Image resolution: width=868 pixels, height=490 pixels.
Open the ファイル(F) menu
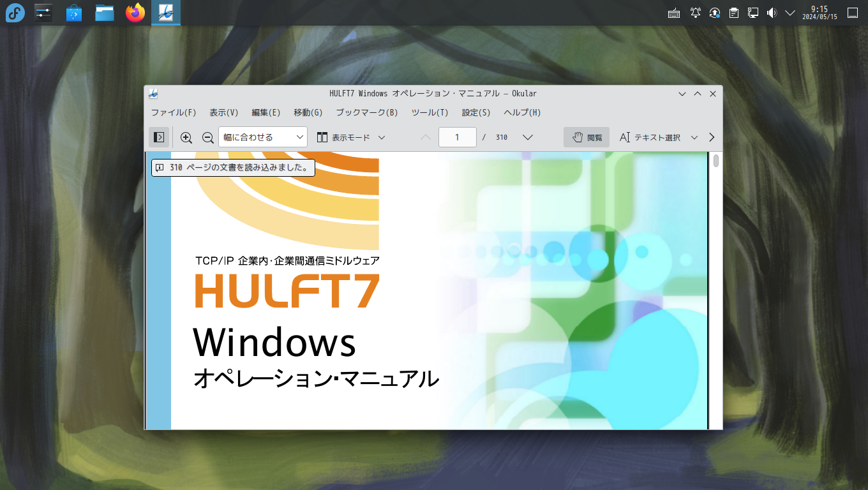[174, 112]
